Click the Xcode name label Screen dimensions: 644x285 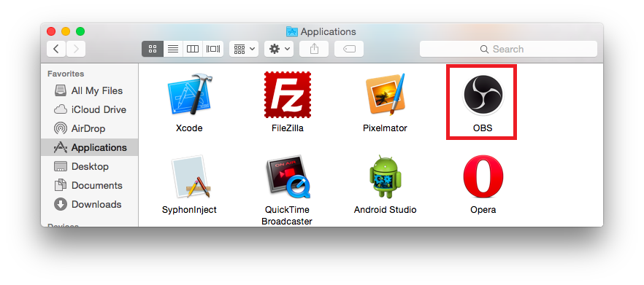(x=189, y=128)
